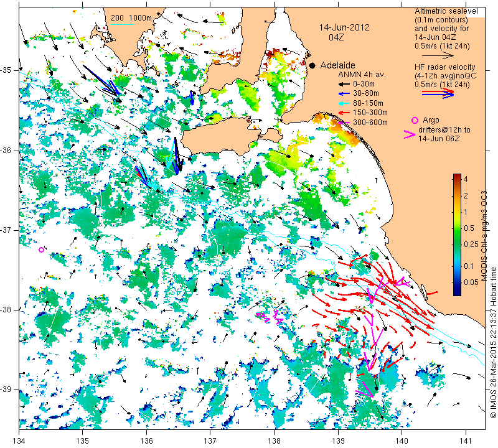Click the latitude label -38

[x=7, y=310]
